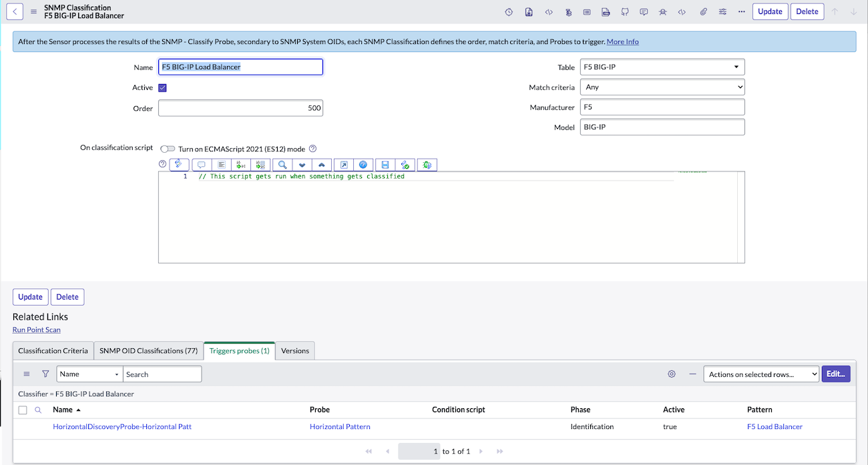Click the GitHub cat icon in header
The width and height of the screenshot is (868, 465).
tap(625, 12)
